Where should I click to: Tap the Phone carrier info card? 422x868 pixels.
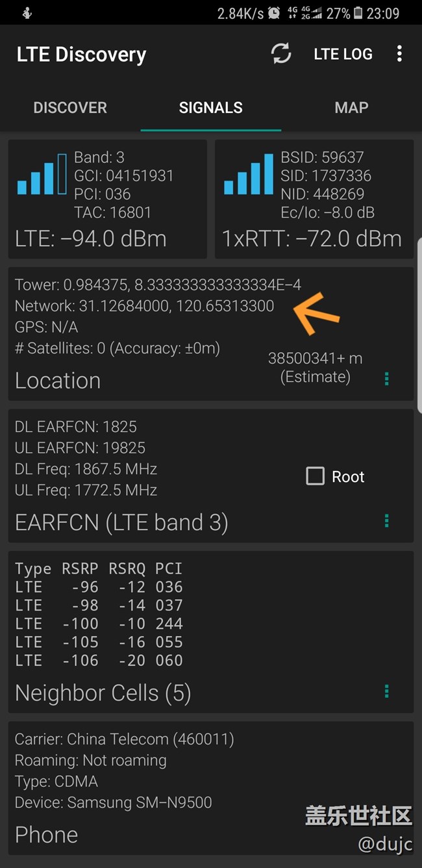(x=211, y=787)
